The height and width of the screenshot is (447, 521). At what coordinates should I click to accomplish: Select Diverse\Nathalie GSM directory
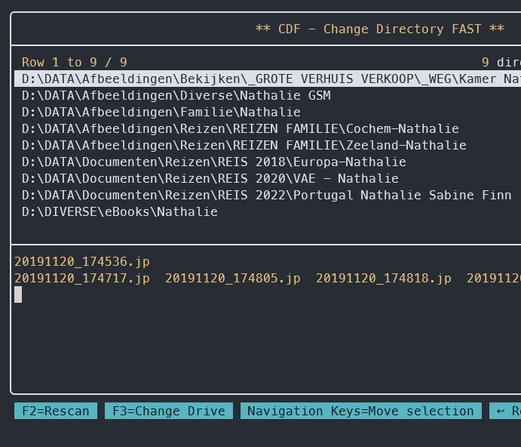176,96
